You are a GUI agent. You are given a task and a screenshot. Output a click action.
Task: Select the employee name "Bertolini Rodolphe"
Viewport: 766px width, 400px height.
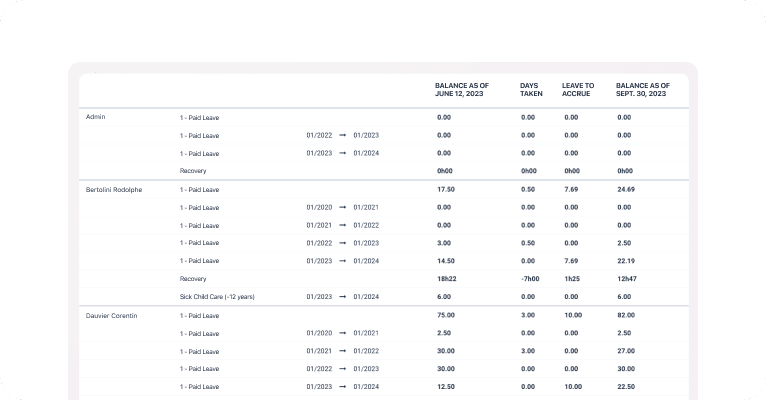coord(114,189)
